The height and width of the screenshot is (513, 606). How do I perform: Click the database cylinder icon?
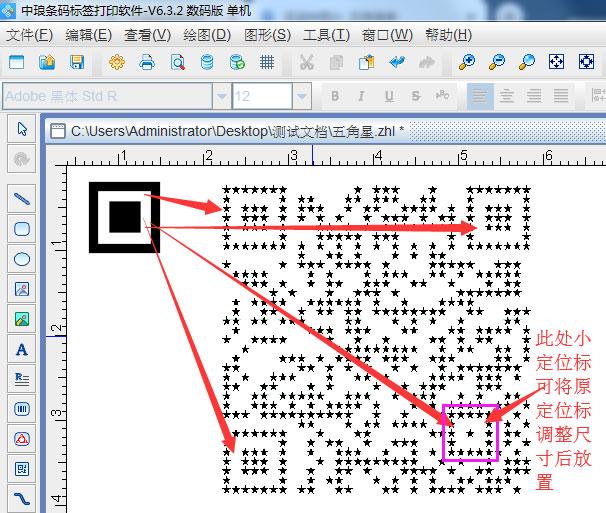(x=207, y=62)
